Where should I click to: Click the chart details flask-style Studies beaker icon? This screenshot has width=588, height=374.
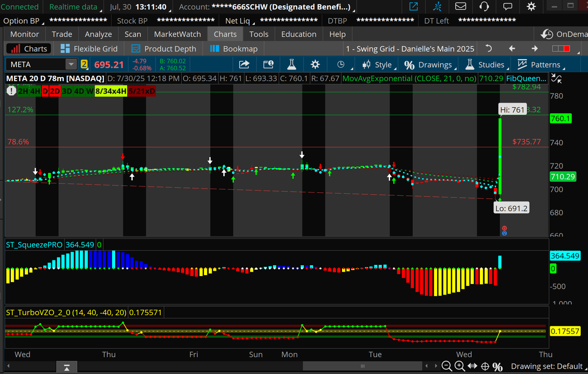click(x=292, y=64)
